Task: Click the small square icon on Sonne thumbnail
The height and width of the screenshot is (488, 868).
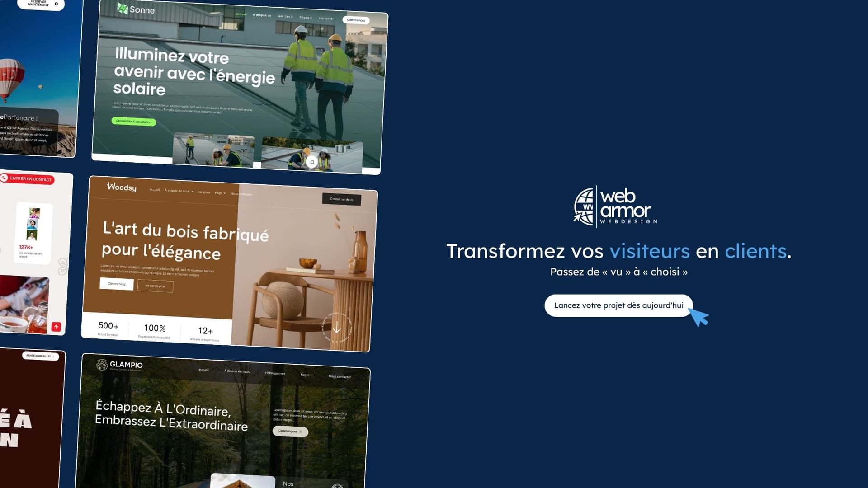Action: (x=312, y=162)
